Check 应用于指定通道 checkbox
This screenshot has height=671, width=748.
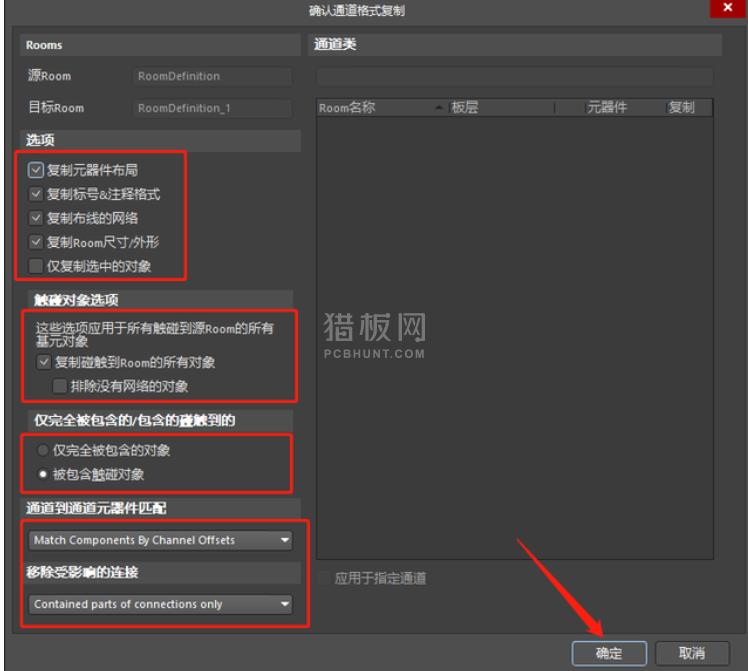pyautogui.click(x=324, y=578)
